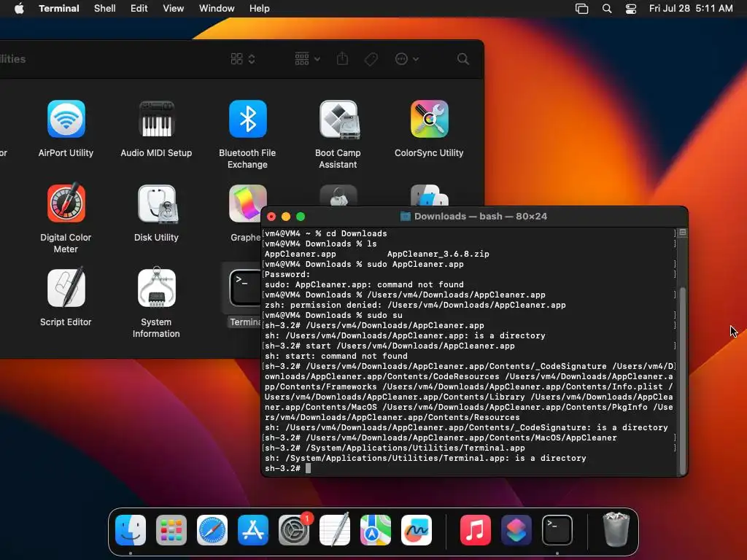Click the 'Password:' prompt line in Terminal
Image resolution: width=747 pixels, height=560 pixels.
(287, 275)
